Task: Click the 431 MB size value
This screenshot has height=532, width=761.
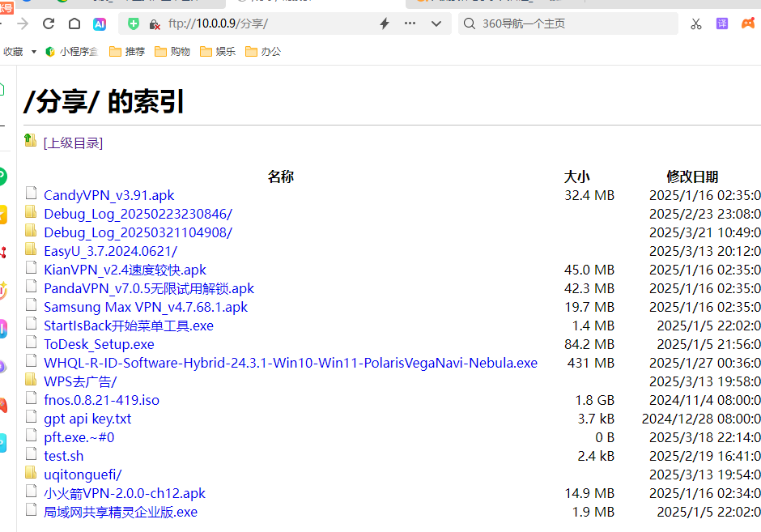Action: point(591,363)
